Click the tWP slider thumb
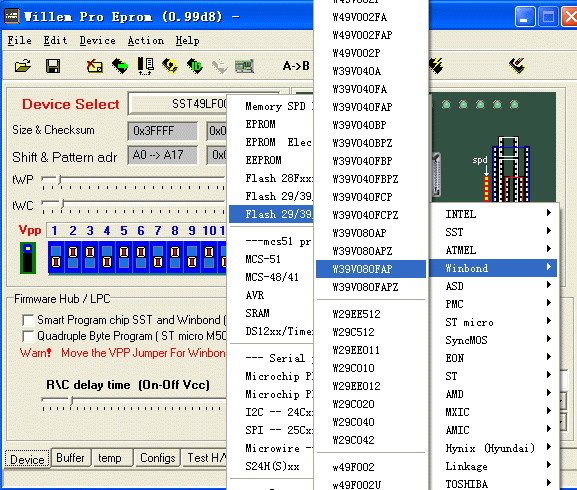Screen dimensions: 577x490 pyautogui.click(x=60, y=180)
